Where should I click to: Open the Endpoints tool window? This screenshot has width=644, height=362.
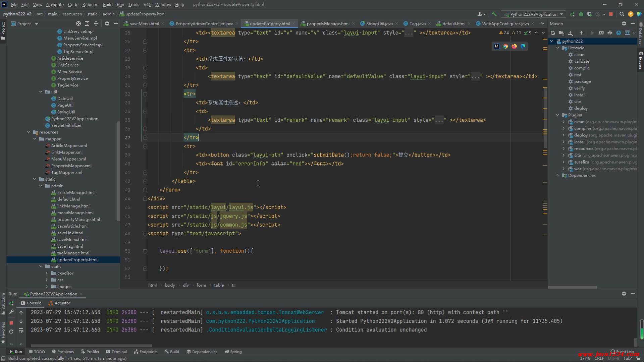[x=146, y=352]
